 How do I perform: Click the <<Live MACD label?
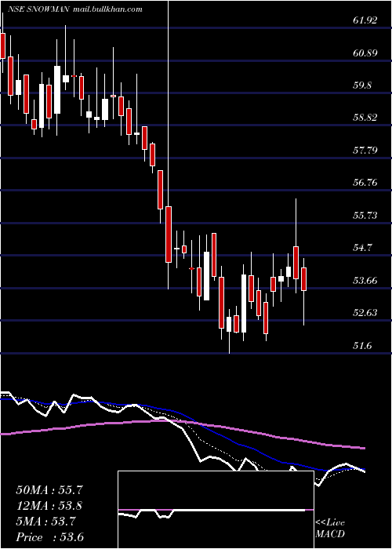coord(330,529)
